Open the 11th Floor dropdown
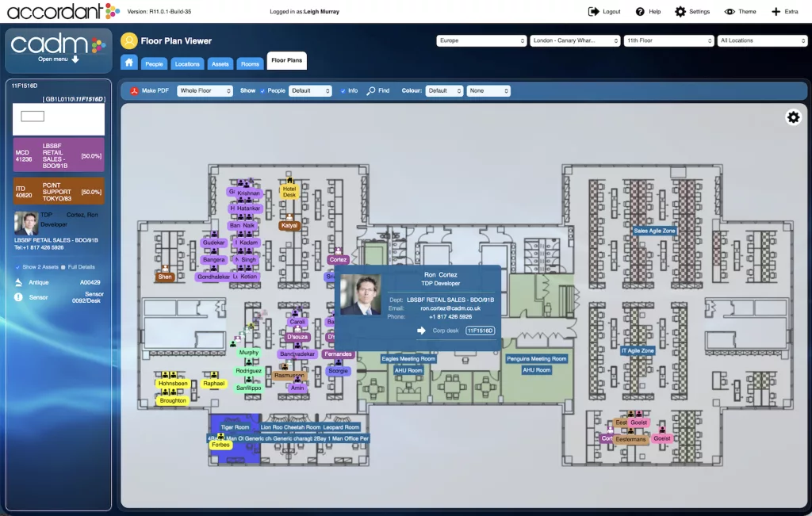Viewport: 812px width, 516px height. (668, 40)
